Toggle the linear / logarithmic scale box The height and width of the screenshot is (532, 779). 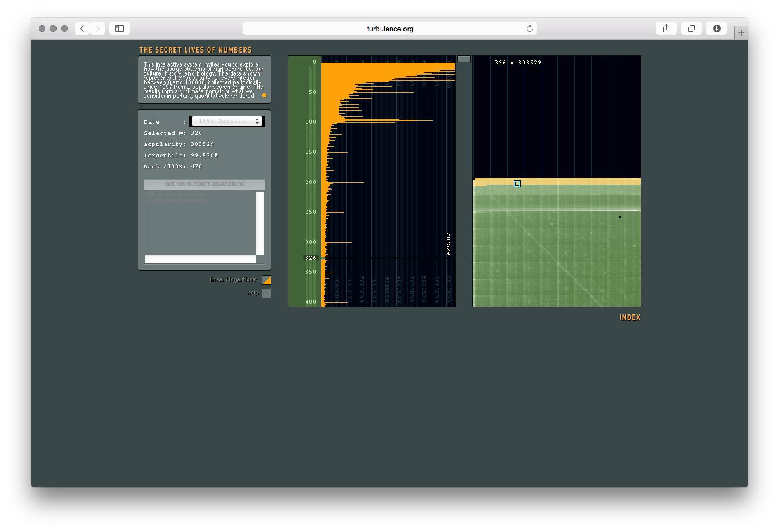click(266, 280)
